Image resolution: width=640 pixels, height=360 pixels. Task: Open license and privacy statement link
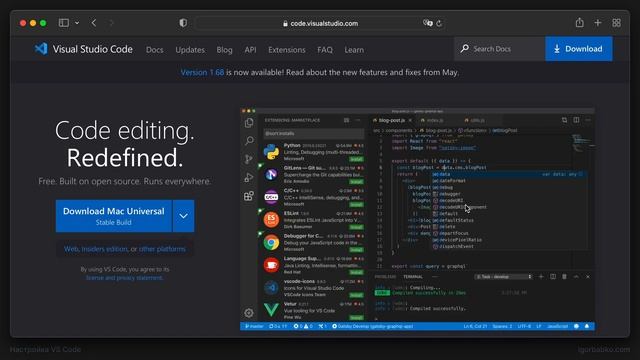(x=124, y=278)
